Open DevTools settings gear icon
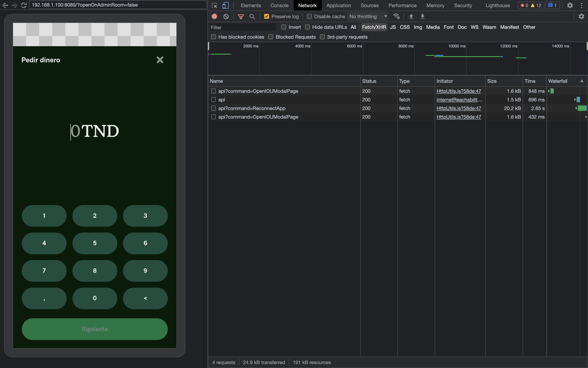 point(570,5)
